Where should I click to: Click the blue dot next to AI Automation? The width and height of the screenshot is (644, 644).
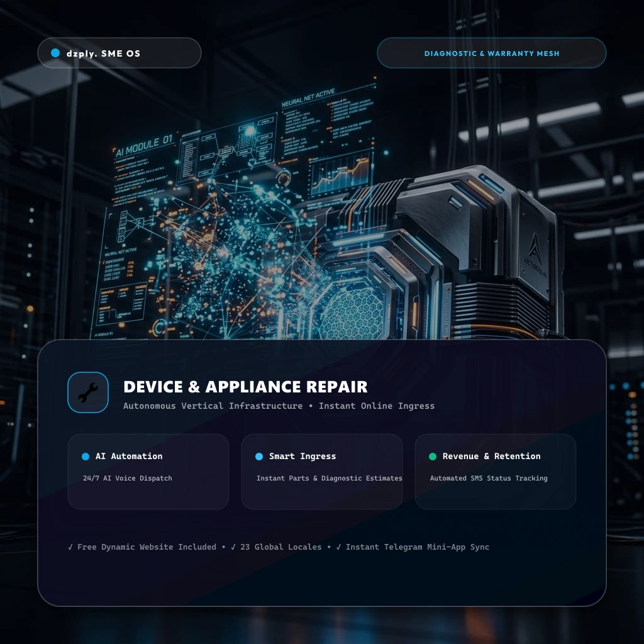pyautogui.click(x=86, y=457)
